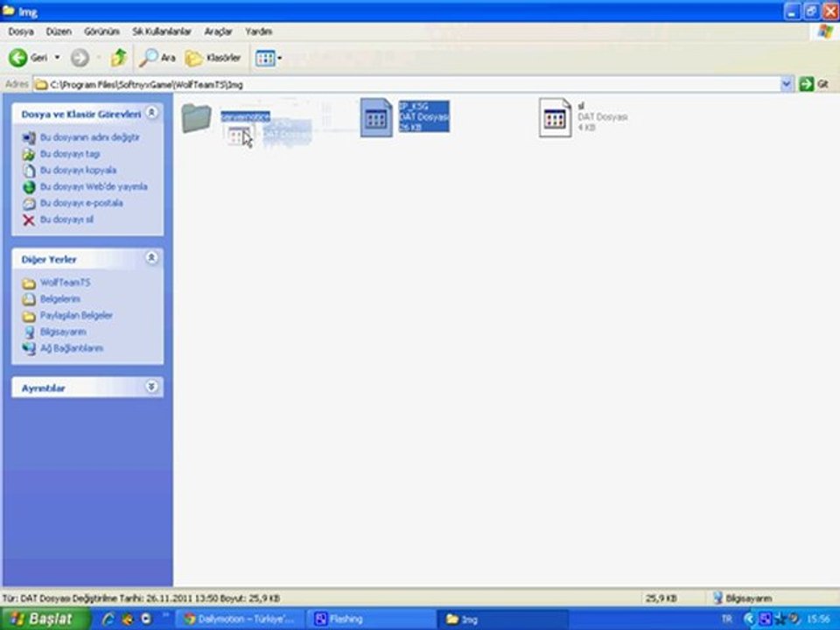Click the tray clock showing 15:56
This screenshot has width=840, height=630.
coord(818,619)
